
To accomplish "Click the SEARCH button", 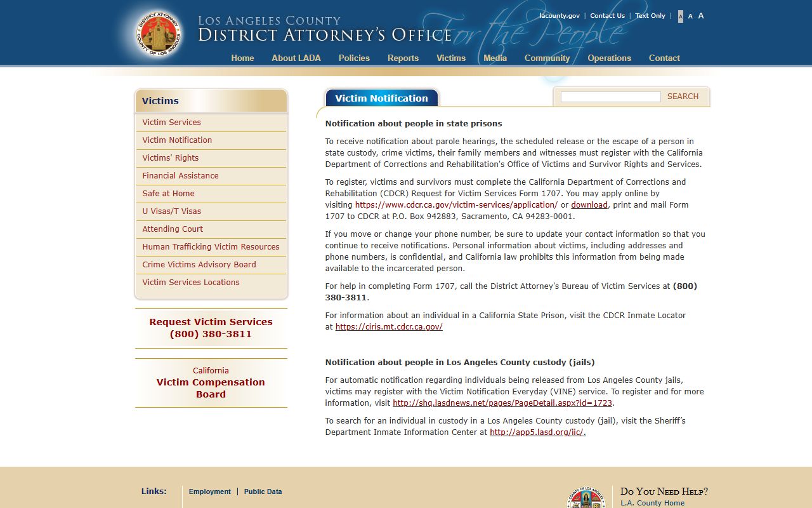I will [x=683, y=97].
